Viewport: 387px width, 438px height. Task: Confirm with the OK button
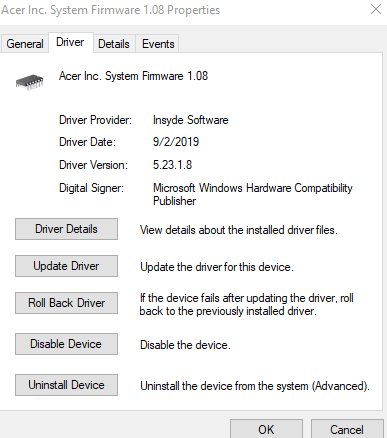[x=266, y=429]
